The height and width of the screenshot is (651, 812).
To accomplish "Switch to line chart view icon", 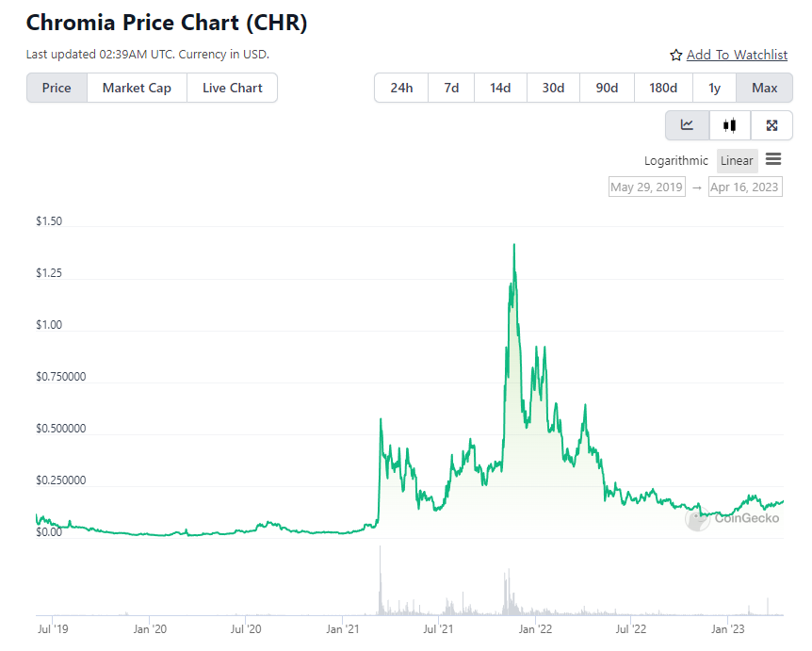I will [688, 125].
